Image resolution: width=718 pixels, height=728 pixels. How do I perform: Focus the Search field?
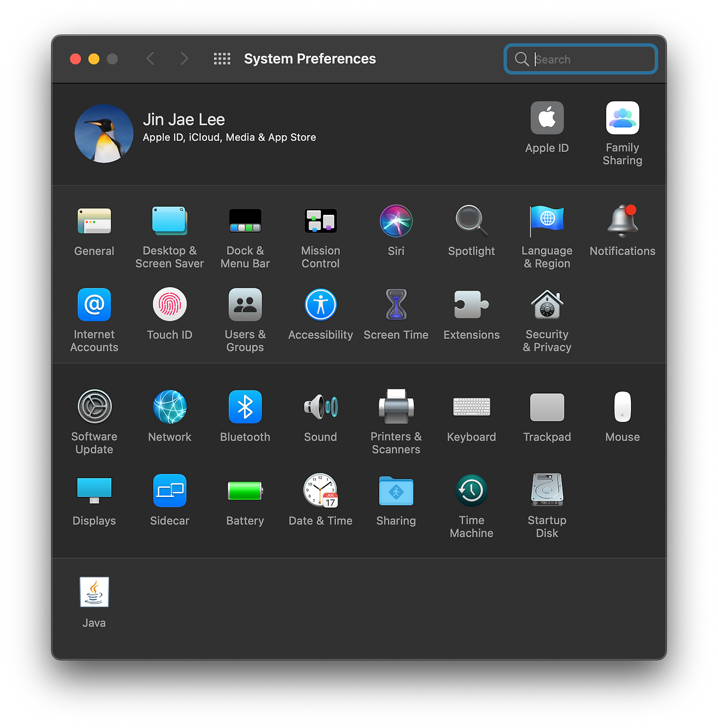(x=581, y=59)
